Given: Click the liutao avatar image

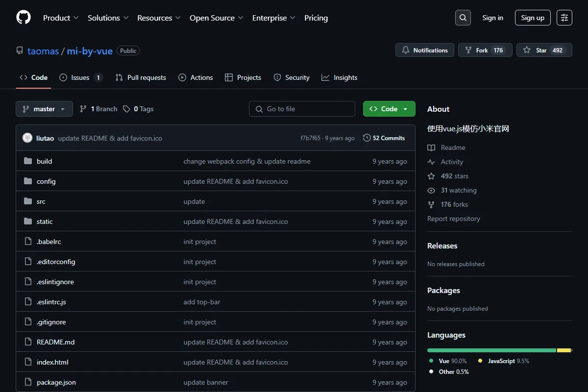Looking at the screenshot, I should 27,138.
